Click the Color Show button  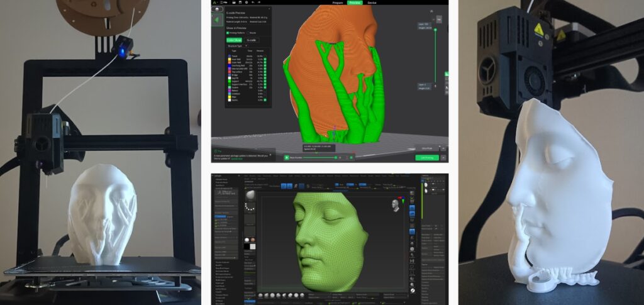click(234, 39)
